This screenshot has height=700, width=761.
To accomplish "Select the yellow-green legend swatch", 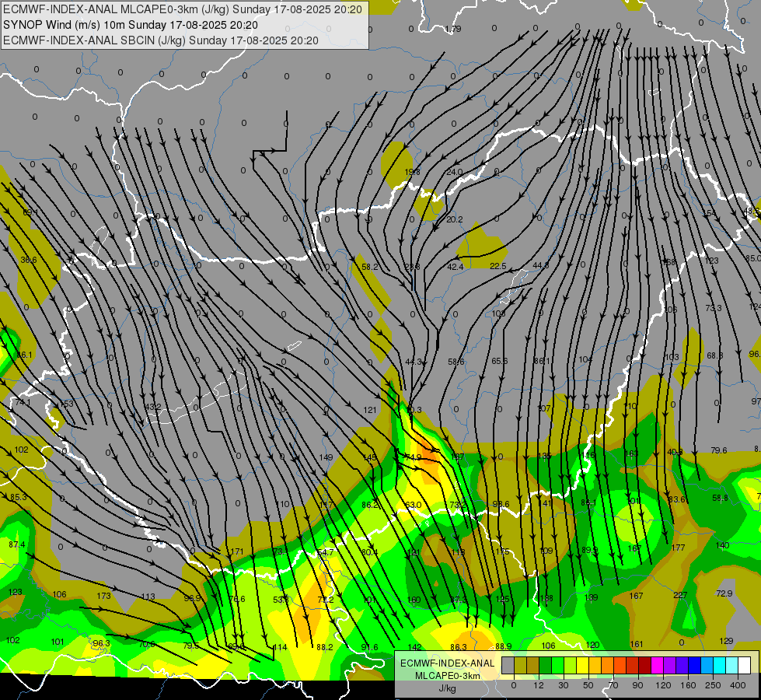I will point(571,665).
